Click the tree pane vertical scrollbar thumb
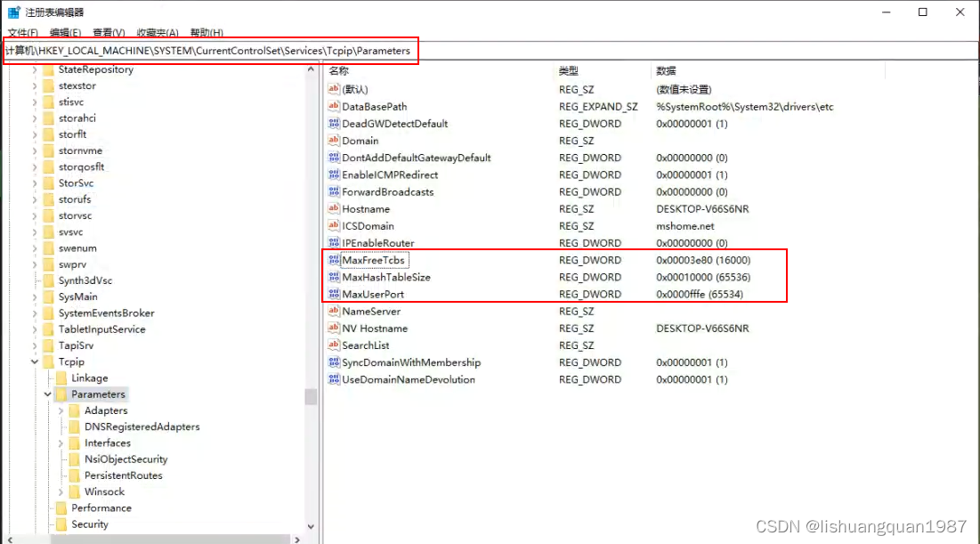This screenshot has height=544, width=980. click(311, 396)
